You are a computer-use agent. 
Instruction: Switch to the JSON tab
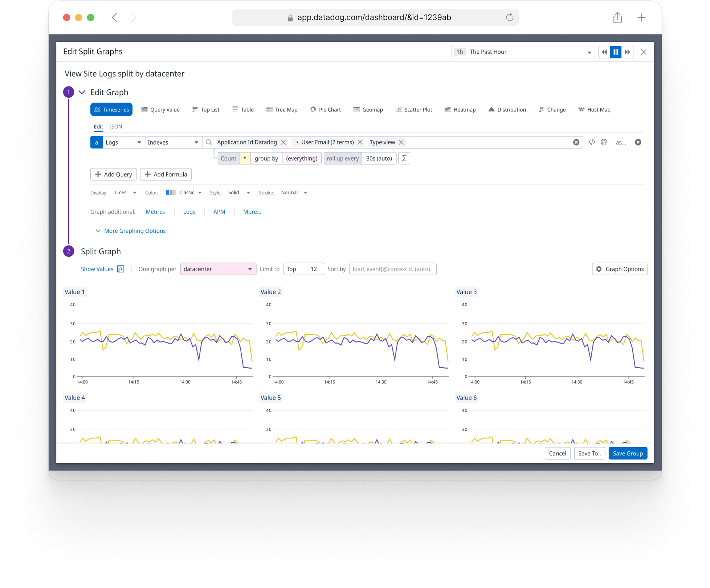(x=116, y=127)
